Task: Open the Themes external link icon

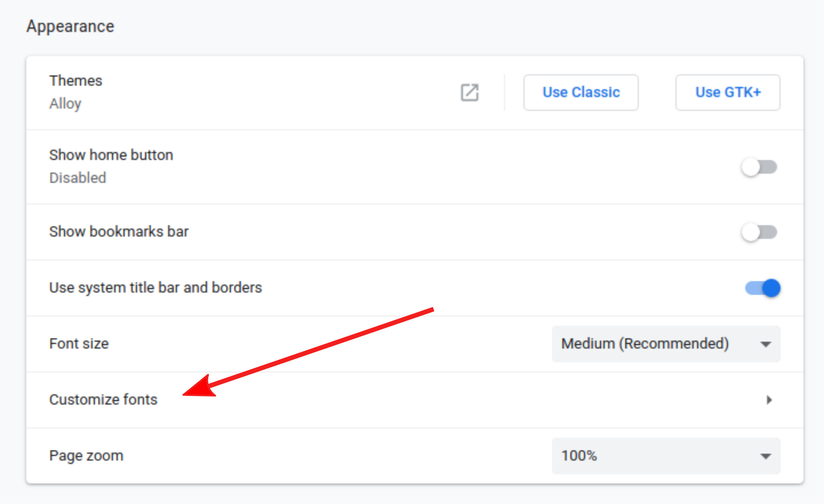Action: (x=469, y=92)
